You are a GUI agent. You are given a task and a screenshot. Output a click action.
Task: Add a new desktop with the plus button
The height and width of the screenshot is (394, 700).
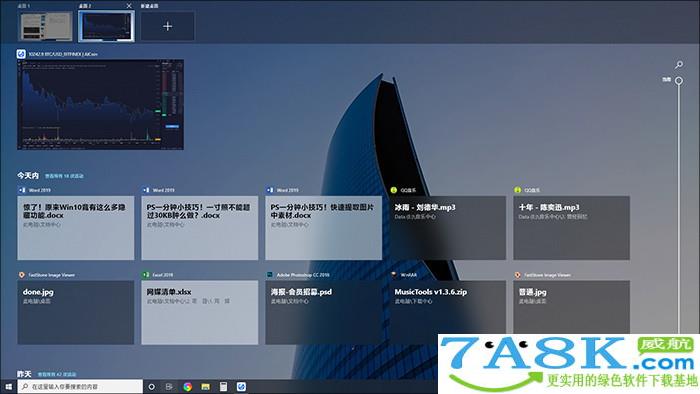pos(167,26)
